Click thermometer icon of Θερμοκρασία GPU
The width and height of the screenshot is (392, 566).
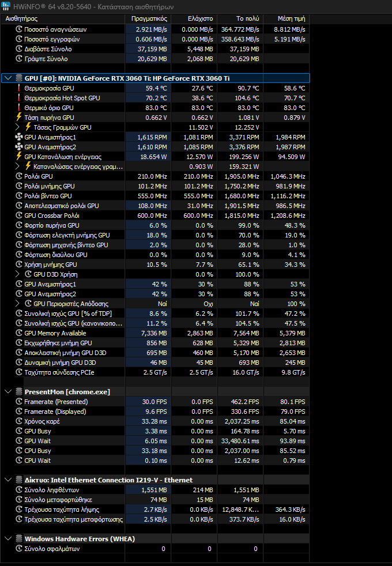click(x=19, y=88)
